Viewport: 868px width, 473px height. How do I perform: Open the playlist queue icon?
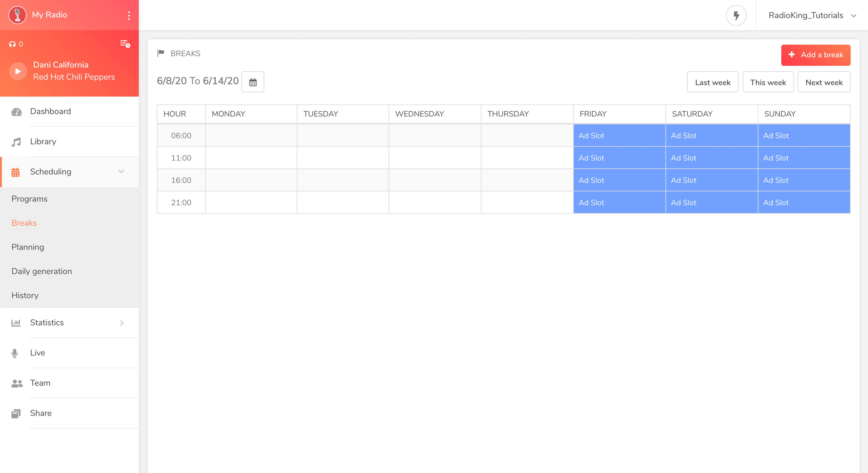[x=125, y=44]
